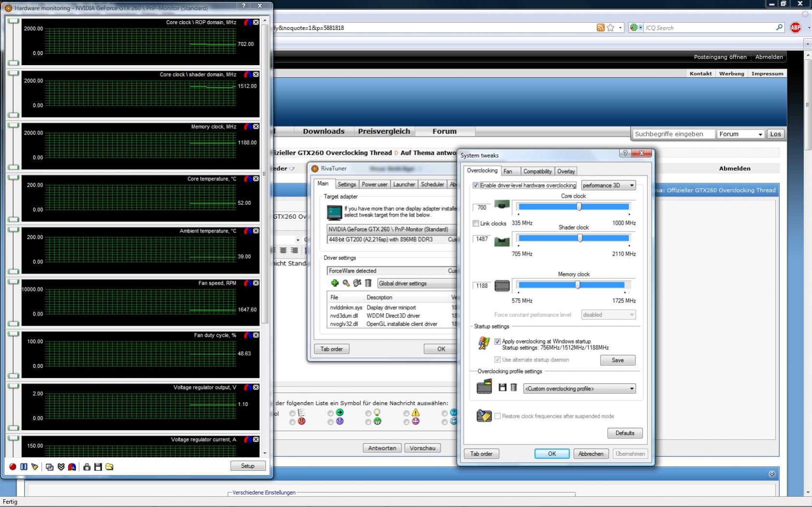Click the red ABP Adblock icon
The image size is (812, 507).
[796, 28]
